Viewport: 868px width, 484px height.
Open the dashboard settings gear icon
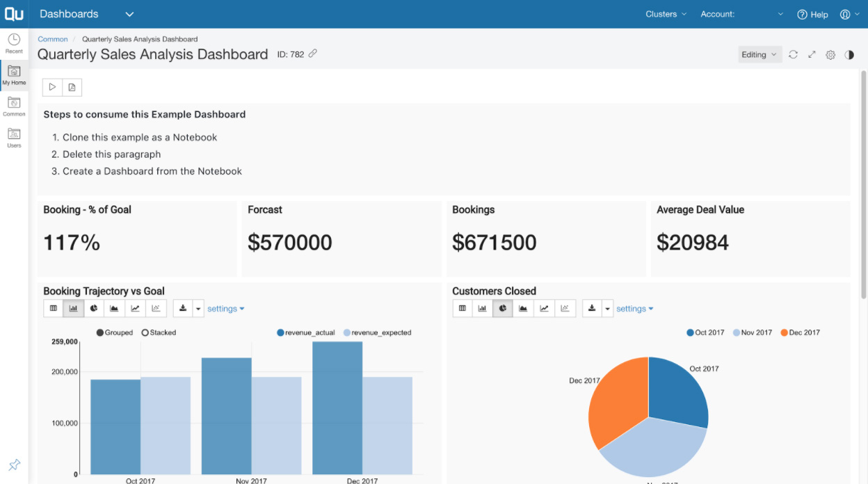tap(830, 54)
